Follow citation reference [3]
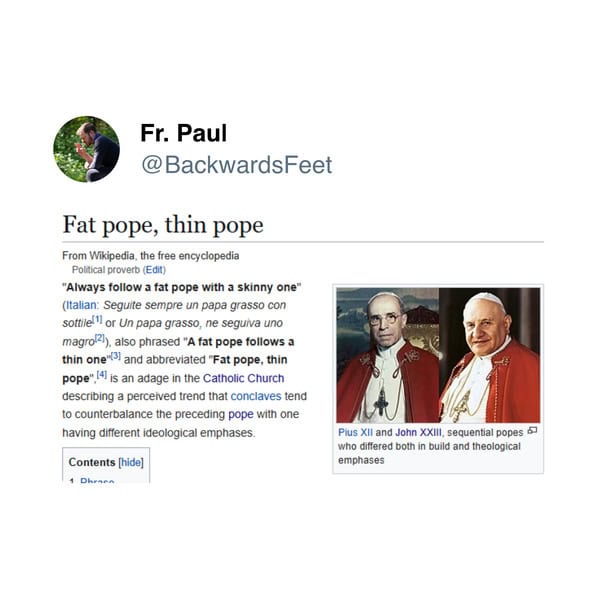Image resolution: width=599 pixels, height=599 pixels. tap(116, 356)
